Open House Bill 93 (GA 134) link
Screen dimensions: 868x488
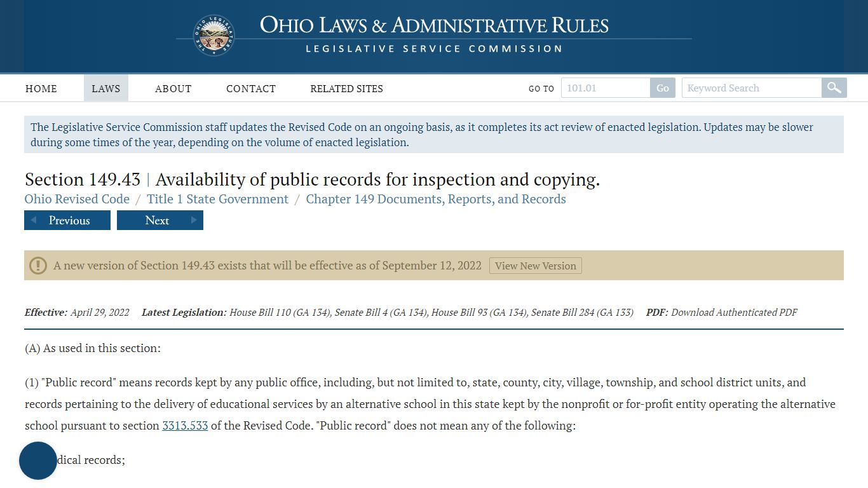[479, 312]
